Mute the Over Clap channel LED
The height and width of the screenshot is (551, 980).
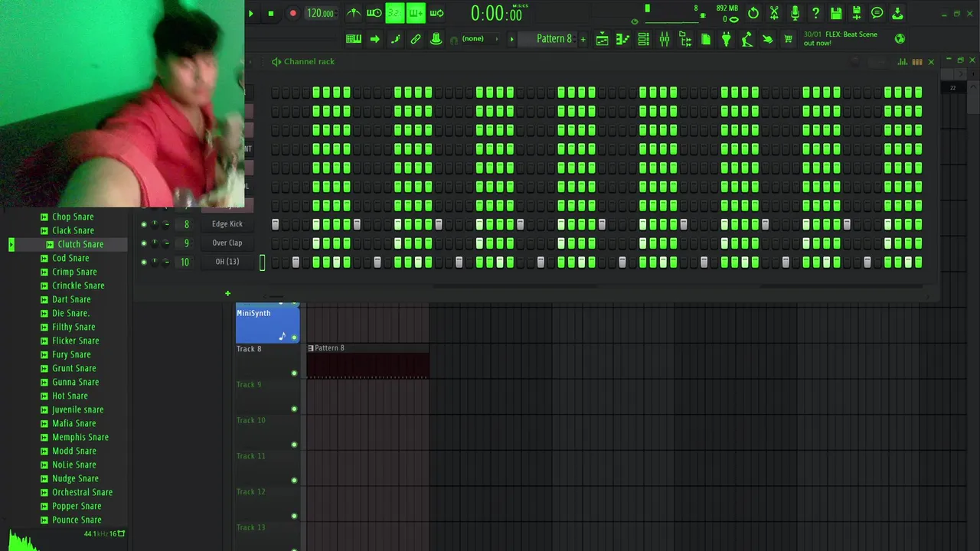[x=144, y=243]
